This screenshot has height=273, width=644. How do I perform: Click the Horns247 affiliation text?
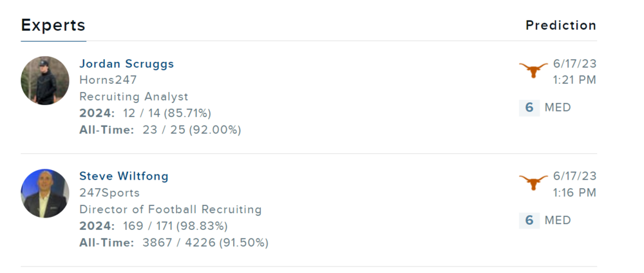tap(108, 80)
